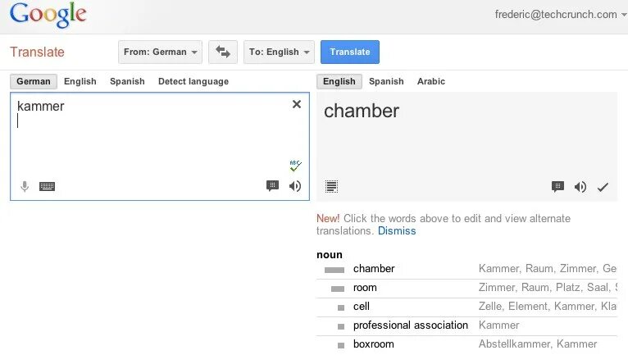Click 'Zimmer, Raum, Platz, Saal' reverse translations
The width and height of the screenshot is (628, 364).
(548, 288)
